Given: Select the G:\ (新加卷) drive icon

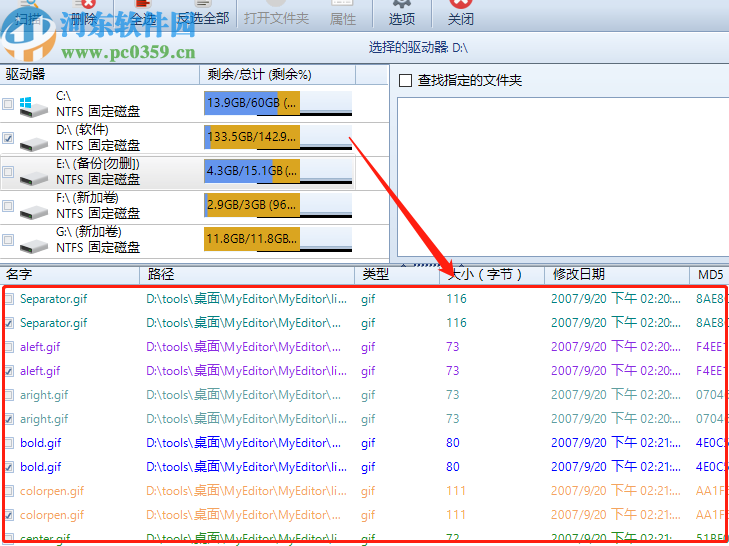Looking at the screenshot, I should pos(33,240).
